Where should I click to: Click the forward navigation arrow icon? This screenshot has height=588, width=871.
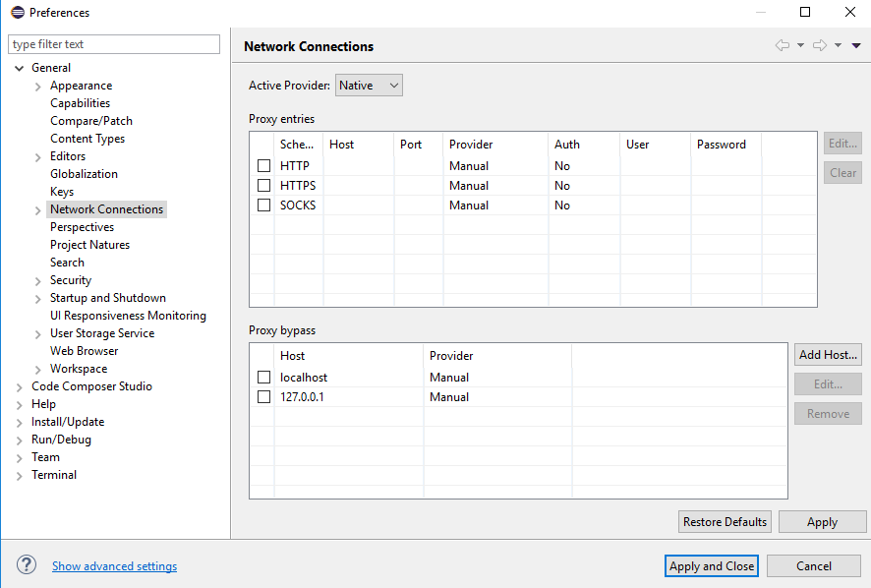point(819,45)
